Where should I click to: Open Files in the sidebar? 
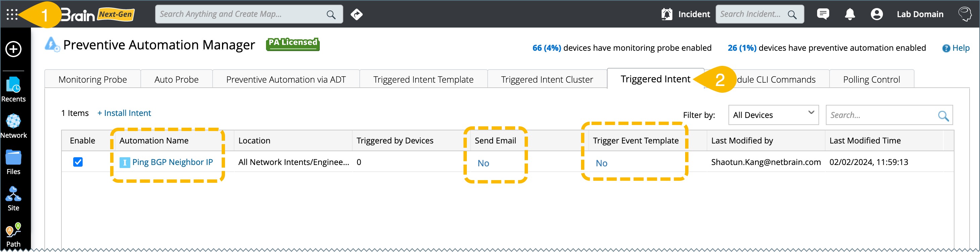[13, 162]
